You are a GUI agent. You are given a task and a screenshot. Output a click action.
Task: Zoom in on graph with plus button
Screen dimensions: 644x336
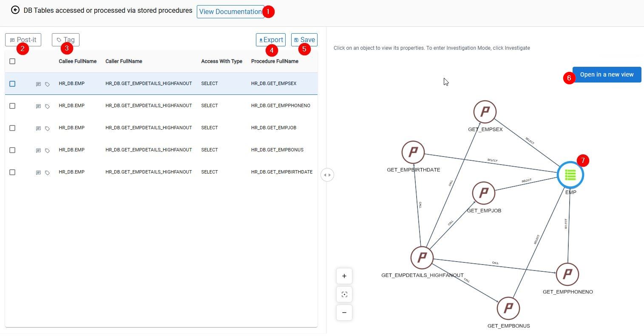[344, 276]
